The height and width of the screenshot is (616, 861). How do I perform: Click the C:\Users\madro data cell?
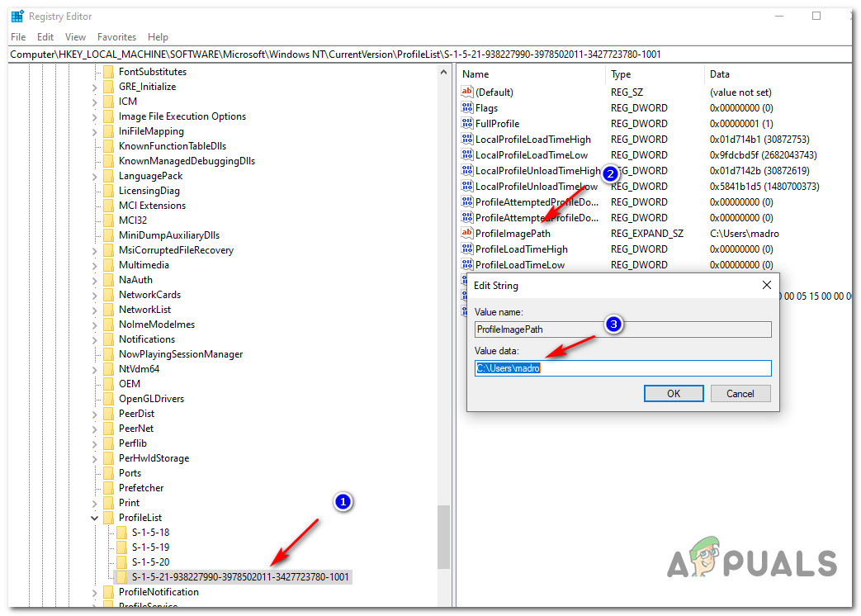point(744,234)
